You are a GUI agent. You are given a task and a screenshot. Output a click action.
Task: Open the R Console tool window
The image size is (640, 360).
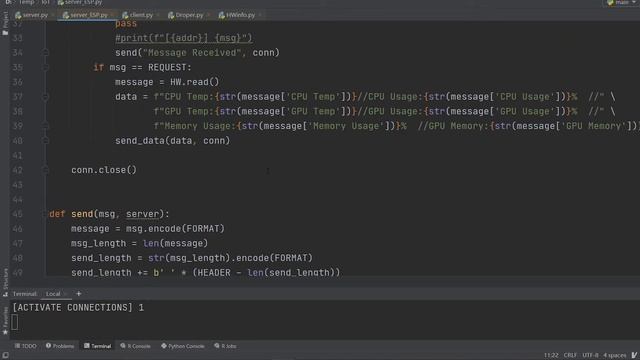coord(136,346)
